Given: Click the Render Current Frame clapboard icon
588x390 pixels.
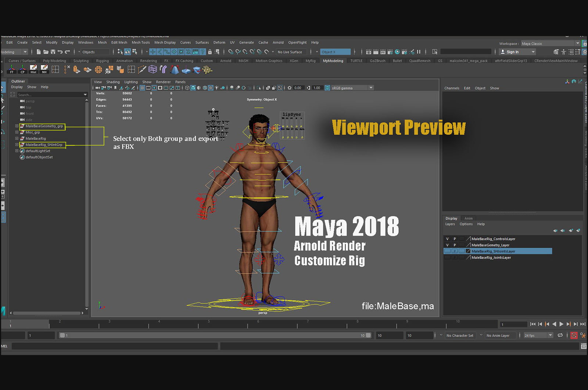Looking at the screenshot, I should click(x=376, y=52).
